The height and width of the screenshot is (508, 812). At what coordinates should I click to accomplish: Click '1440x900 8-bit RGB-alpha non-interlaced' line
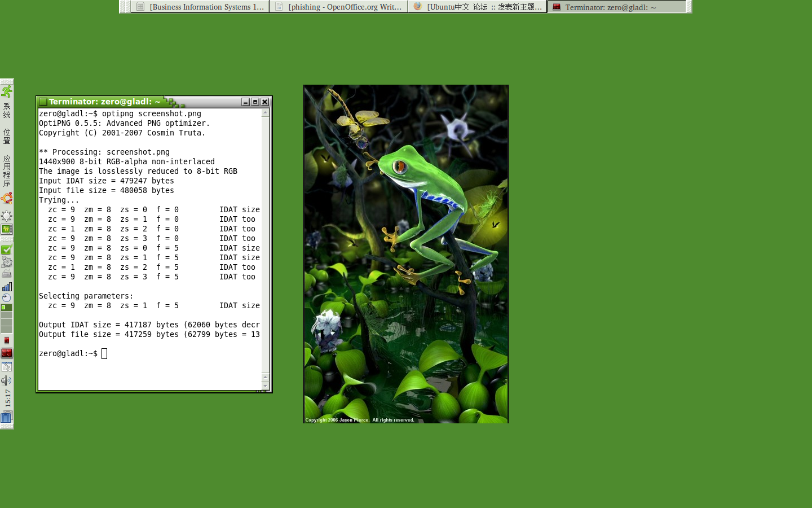point(127,161)
